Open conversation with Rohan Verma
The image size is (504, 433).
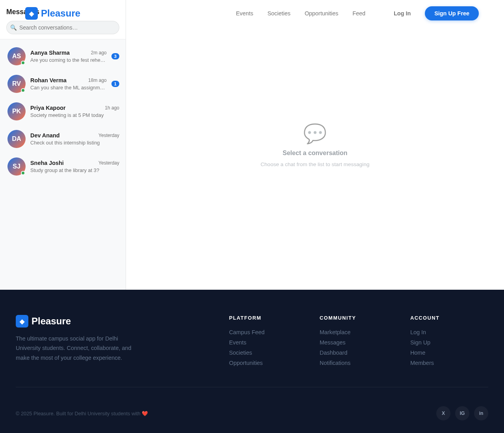click(63, 84)
